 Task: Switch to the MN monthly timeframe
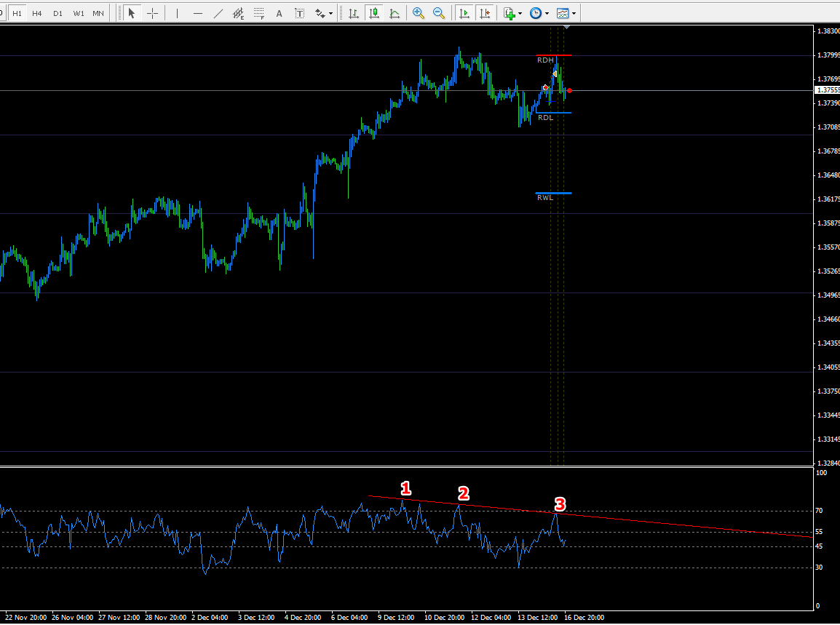coord(98,13)
